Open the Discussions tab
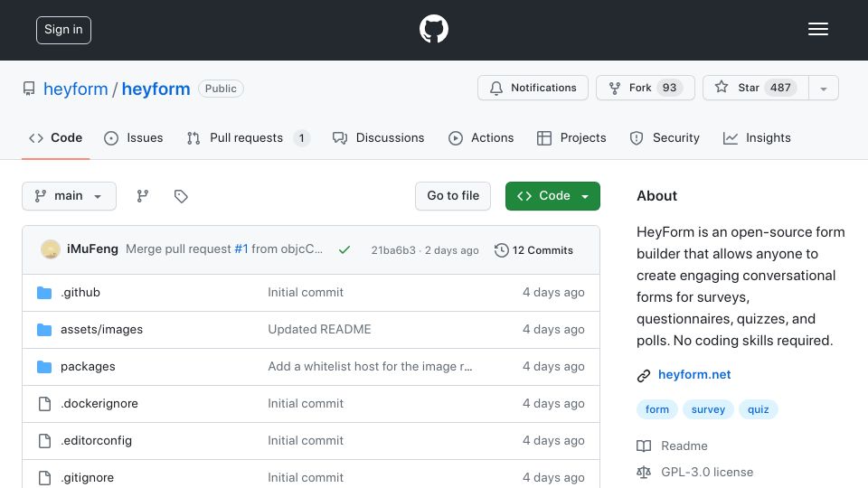 pos(379,137)
